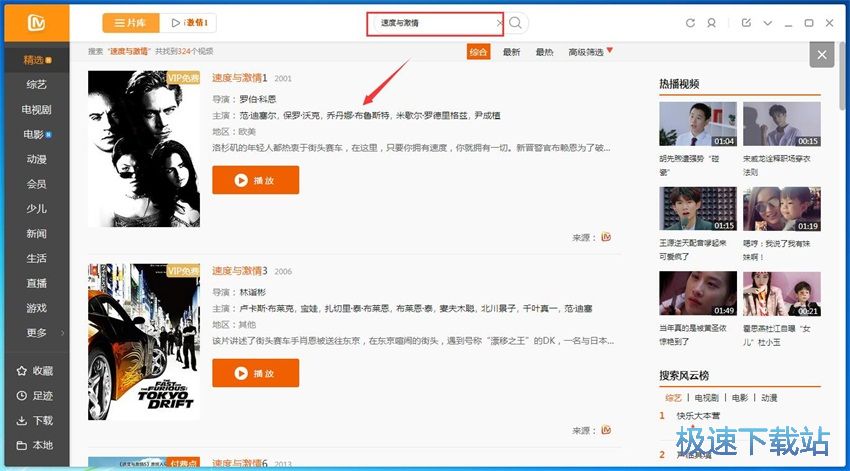Close the search results panel
The height and width of the screenshot is (471, 850).
[822, 55]
